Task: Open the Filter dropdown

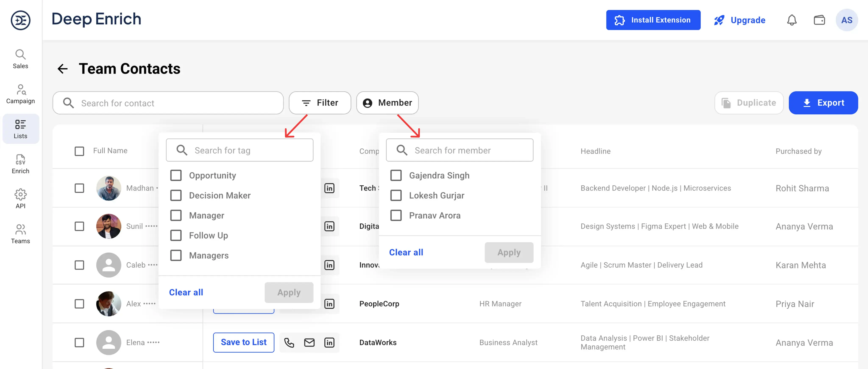Action: tap(320, 103)
